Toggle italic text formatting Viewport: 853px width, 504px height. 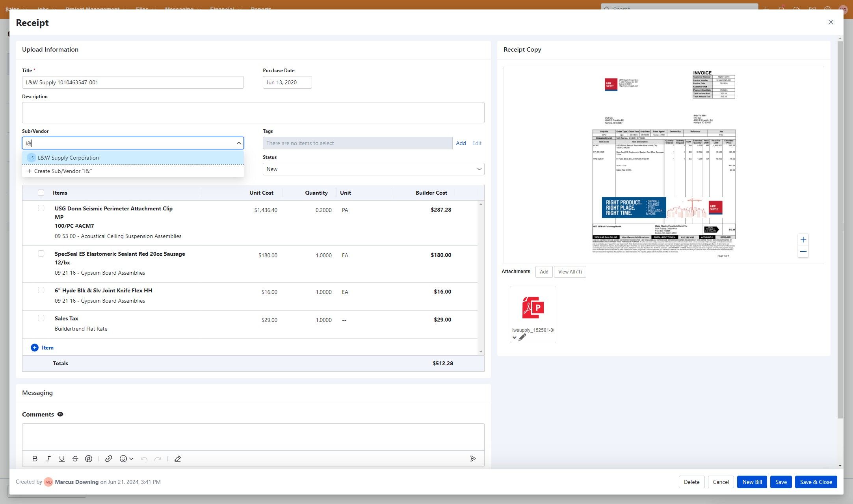click(x=48, y=459)
